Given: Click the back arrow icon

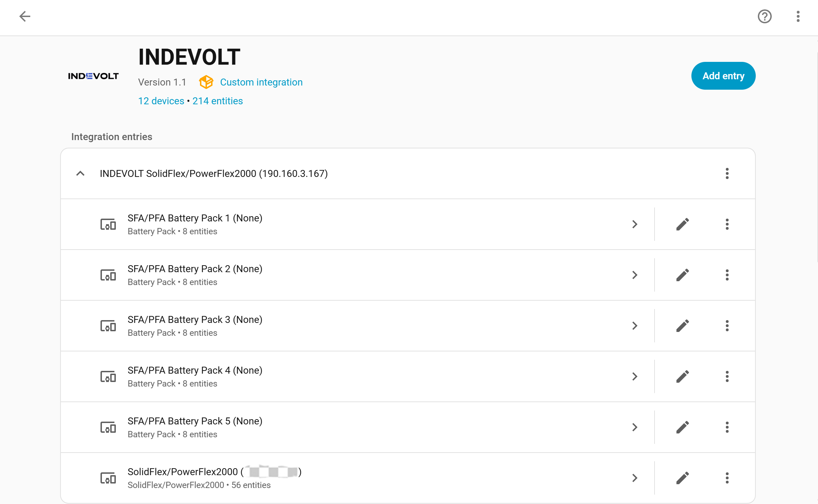Looking at the screenshot, I should pyautogui.click(x=25, y=16).
